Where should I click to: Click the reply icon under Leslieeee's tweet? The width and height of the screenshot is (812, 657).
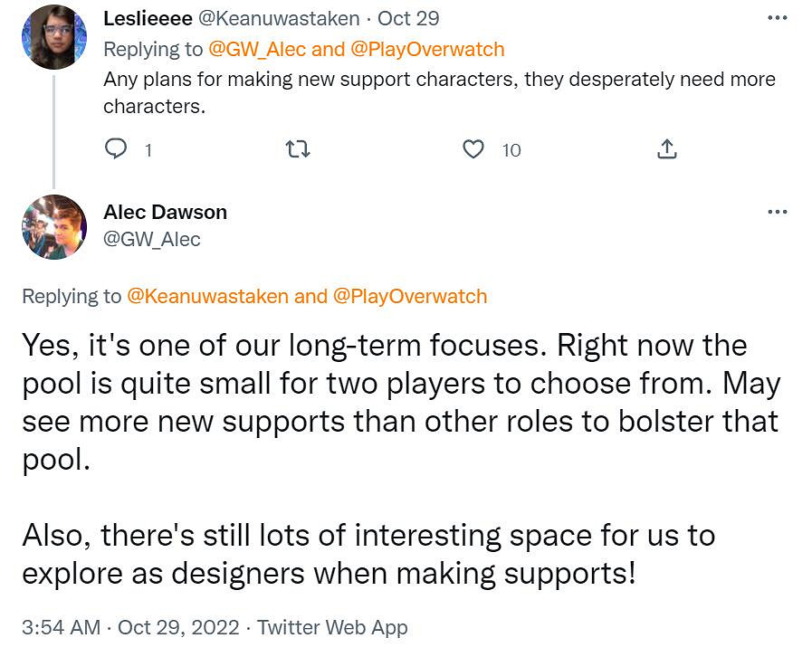click(x=116, y=148)
